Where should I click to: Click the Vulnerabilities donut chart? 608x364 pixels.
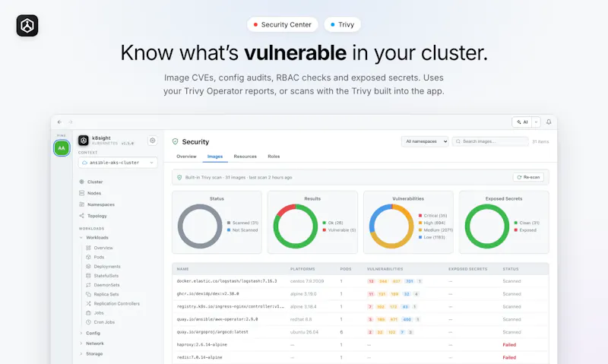point(391,226)
